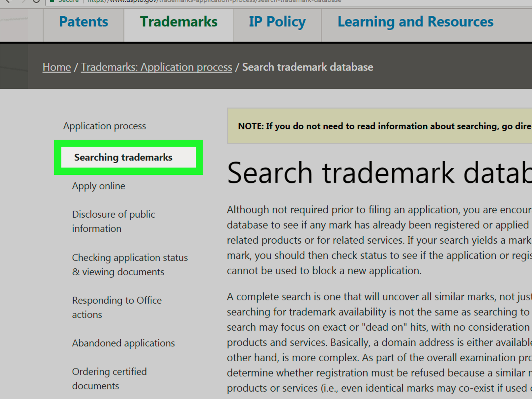The image size is (532, 399).
Task: Open Trademarks: Application process breadcrumb link
Action: coord(157,67)
